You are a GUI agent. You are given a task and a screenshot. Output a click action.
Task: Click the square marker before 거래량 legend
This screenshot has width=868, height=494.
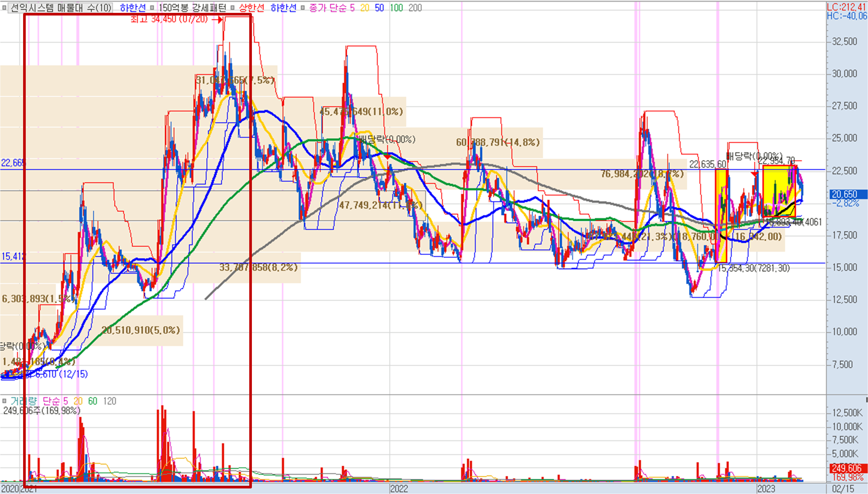(4, 401)
